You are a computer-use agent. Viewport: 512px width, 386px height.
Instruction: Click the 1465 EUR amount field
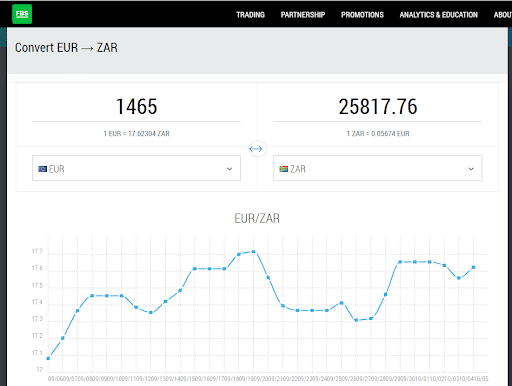pos(136,107)
